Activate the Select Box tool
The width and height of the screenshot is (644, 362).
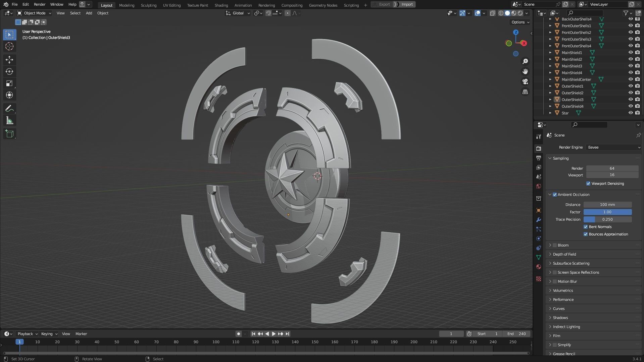[9, 35]
